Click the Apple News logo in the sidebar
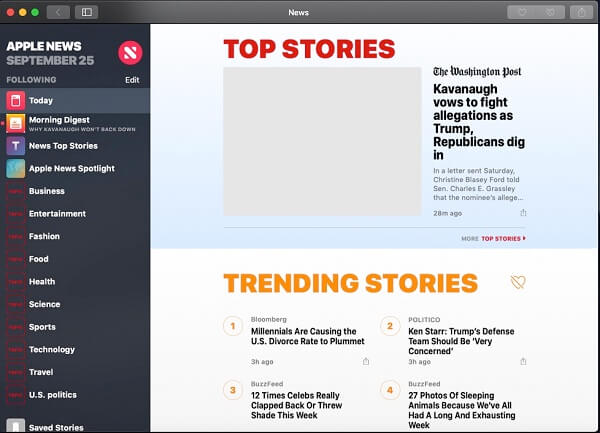The width and height of the screenshot is (600, 433). 130,53
